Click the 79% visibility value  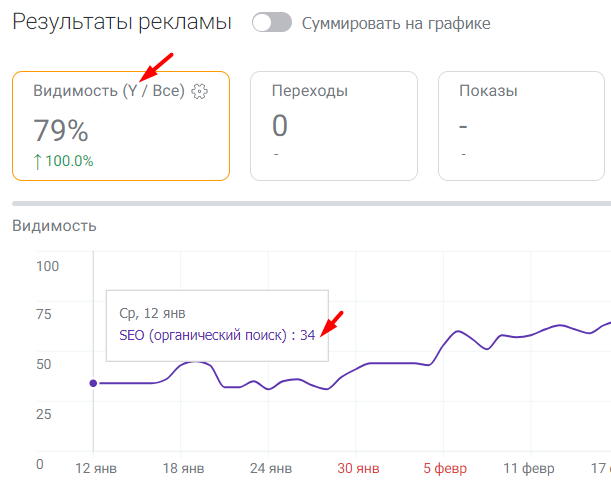click(62, 130)
